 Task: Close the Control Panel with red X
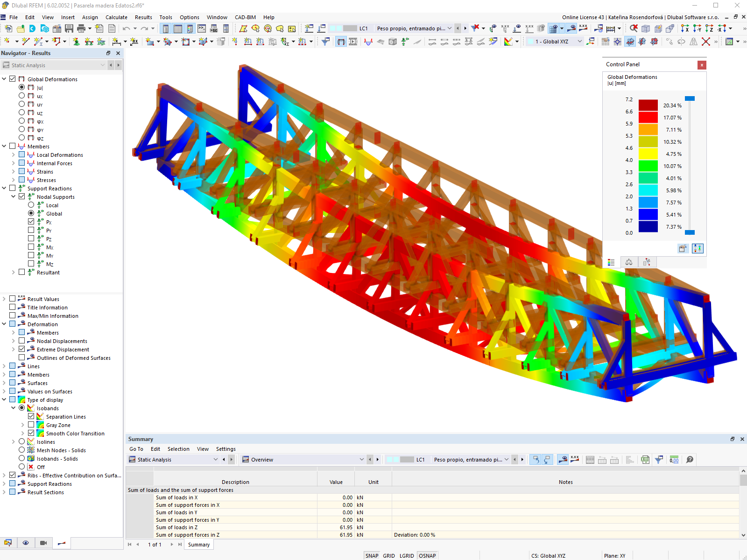click(702, 65)
